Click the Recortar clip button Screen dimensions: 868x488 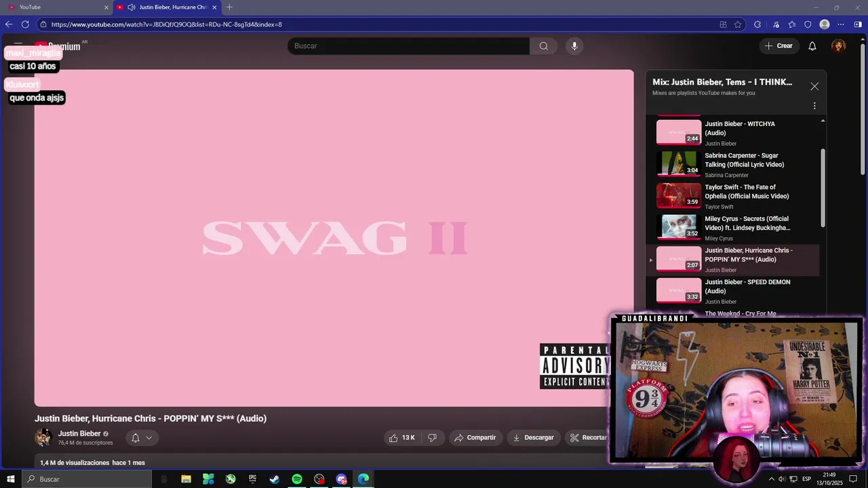tap(589, 438)
